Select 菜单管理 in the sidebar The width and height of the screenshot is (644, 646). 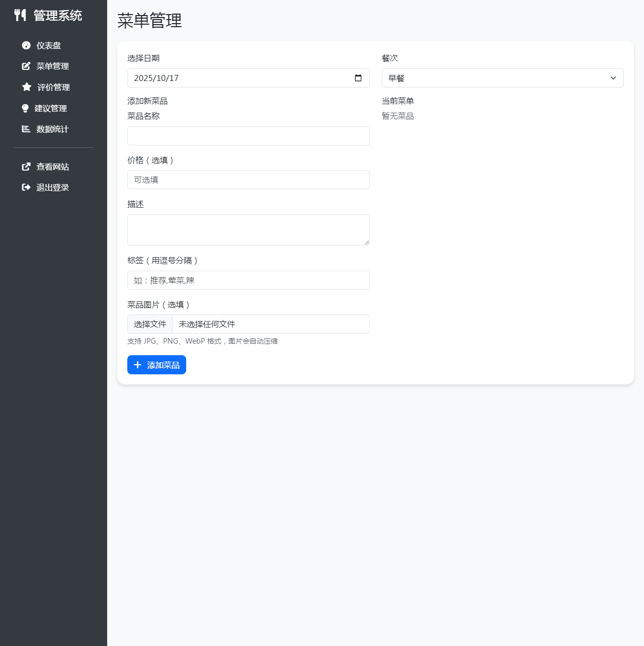pos(52,66)
